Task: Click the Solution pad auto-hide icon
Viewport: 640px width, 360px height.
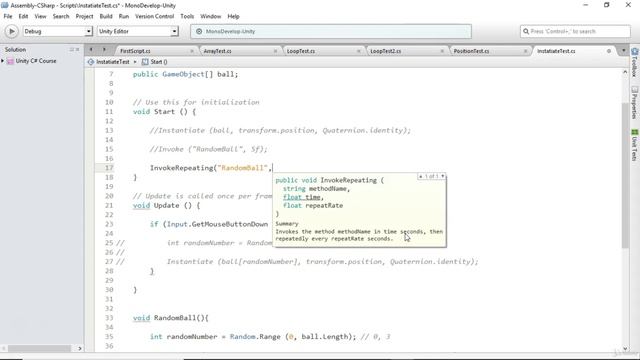Action: click(72, 49)
